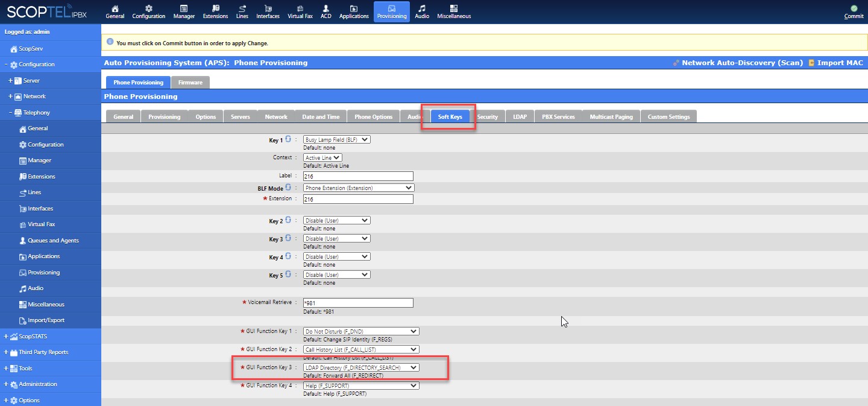
Task: Open the General top navigation icon
Action: tap(115, 11)
